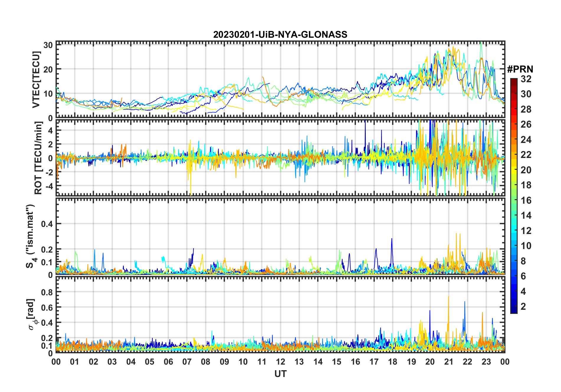Click x-axis tick label 15
Viewport: 561px width, 392px height.
tap(337, 362)
